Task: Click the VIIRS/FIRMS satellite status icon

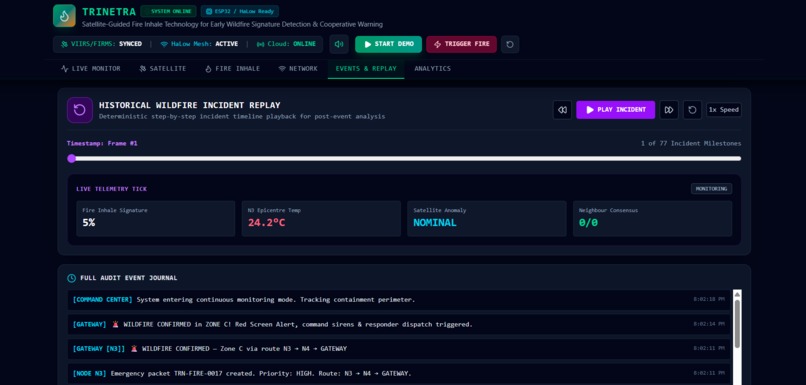Action: [64, 44]
